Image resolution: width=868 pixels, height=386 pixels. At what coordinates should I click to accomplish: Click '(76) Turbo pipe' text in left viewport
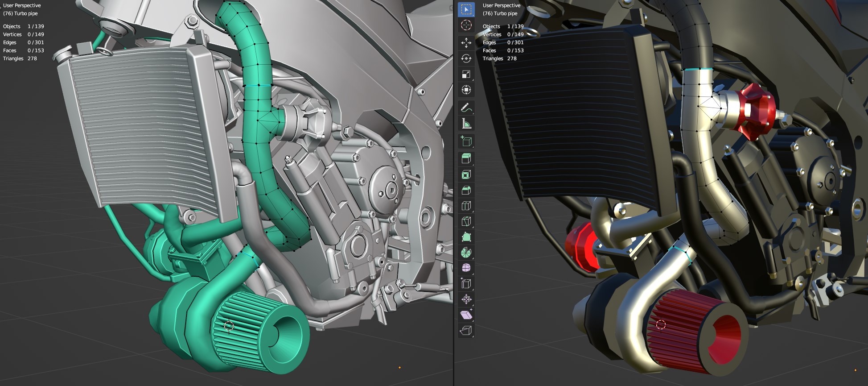[21, 13]
